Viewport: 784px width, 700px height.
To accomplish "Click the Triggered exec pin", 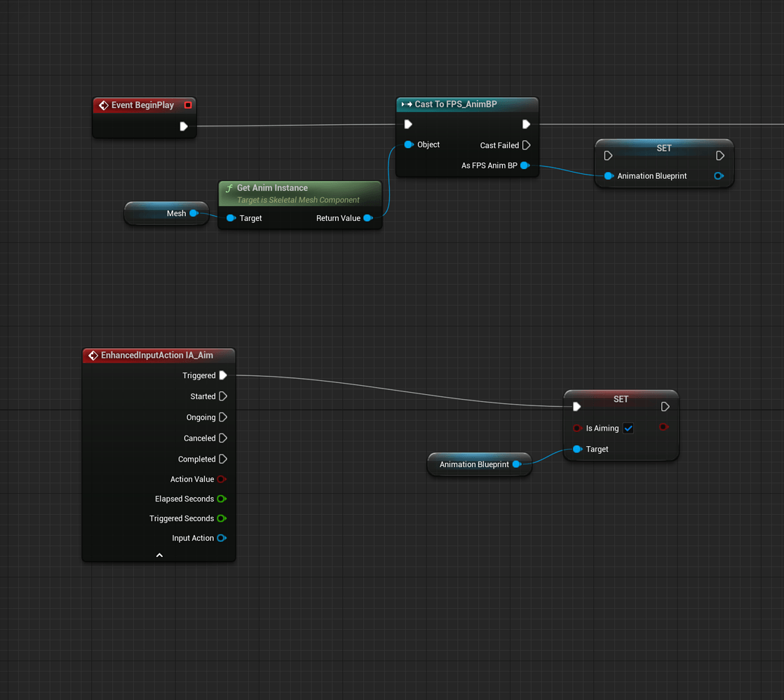I will pyautogui.click(x=223, y=375).
